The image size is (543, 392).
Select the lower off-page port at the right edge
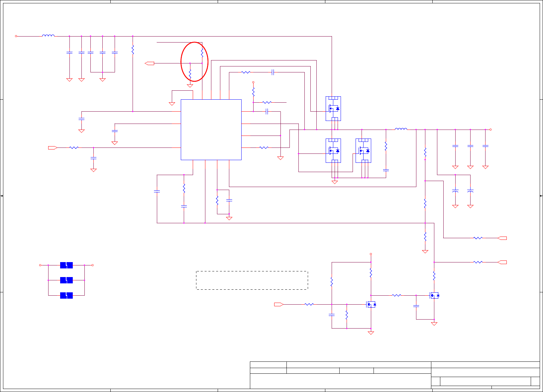[502, 262]
